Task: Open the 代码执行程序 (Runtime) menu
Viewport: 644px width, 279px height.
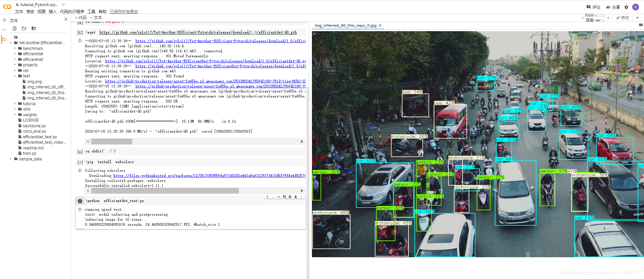Action: pos(72,12)
